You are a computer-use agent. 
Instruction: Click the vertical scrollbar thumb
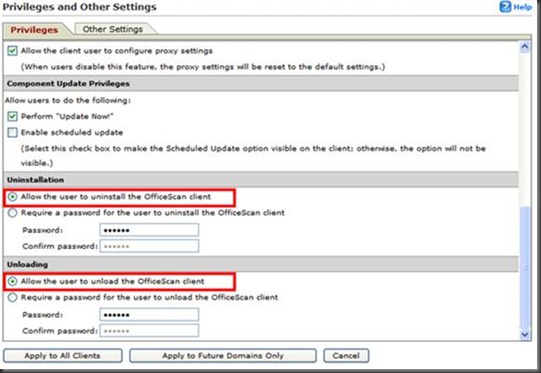[525, 266]
